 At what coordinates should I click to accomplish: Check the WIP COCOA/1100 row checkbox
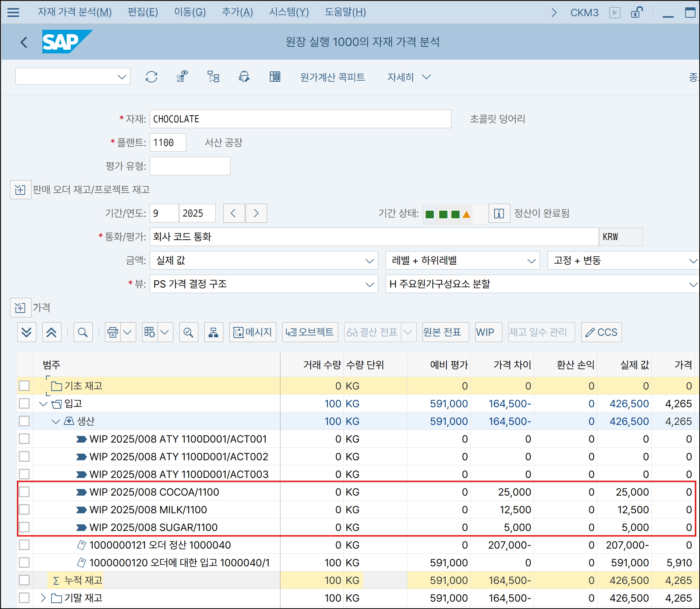click(x=24, y=492)
